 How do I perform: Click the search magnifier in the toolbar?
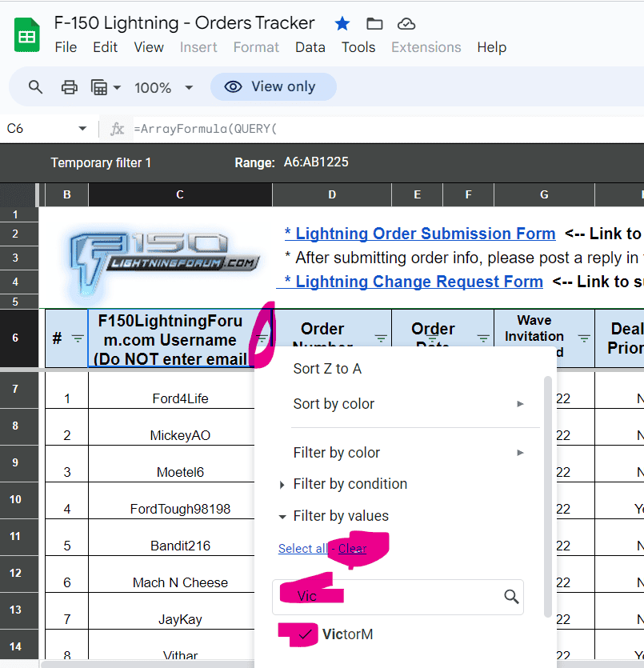[35, 87]
